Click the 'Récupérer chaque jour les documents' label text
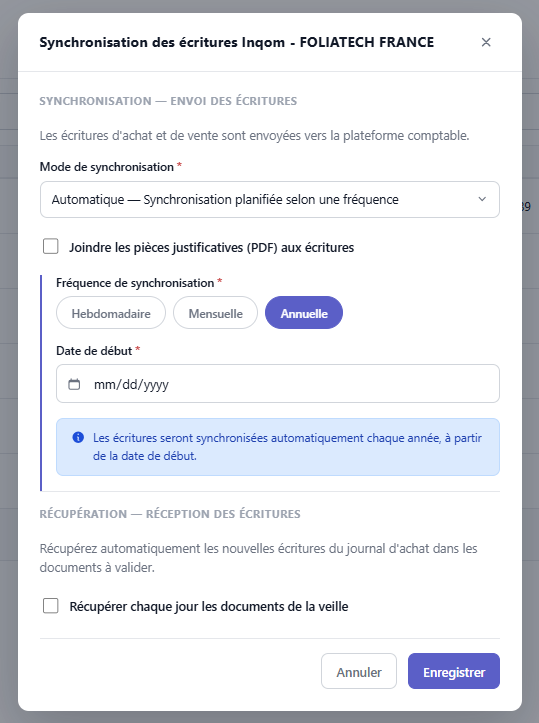This screenshot has width=539, height=723. (209, 606)
